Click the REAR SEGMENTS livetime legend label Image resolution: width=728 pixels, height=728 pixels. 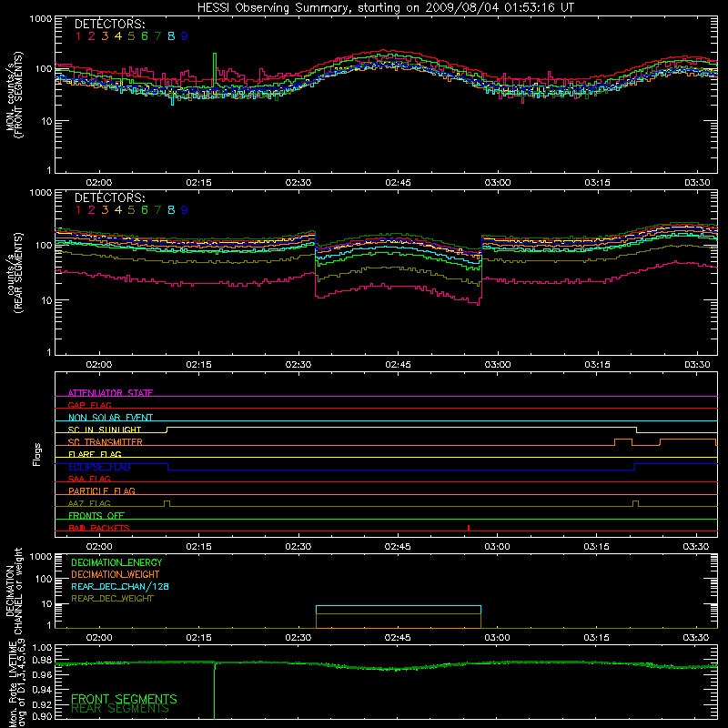coord(120,709)
